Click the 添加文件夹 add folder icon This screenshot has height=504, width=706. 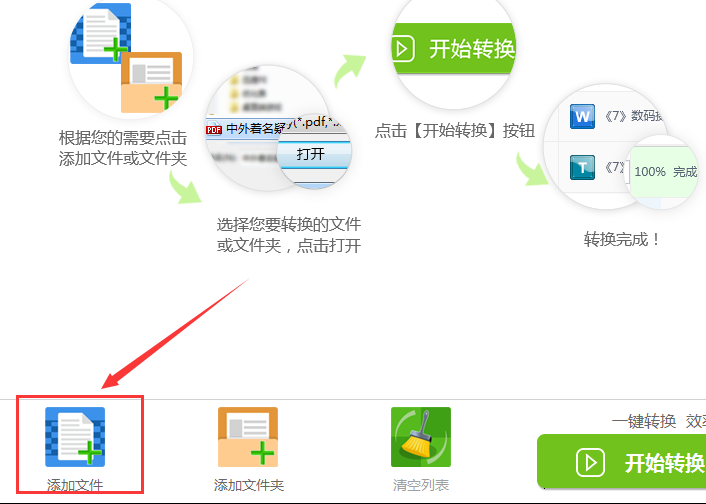248,437
